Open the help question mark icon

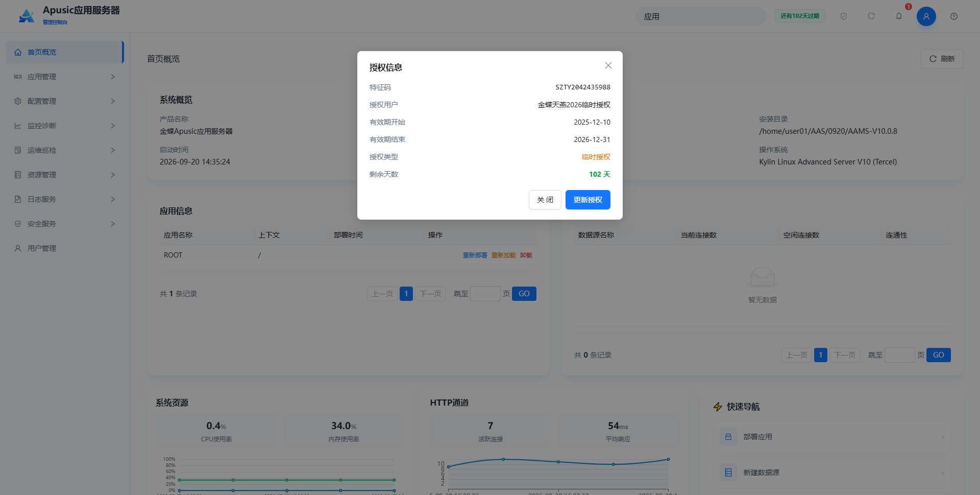pos(953,16)
